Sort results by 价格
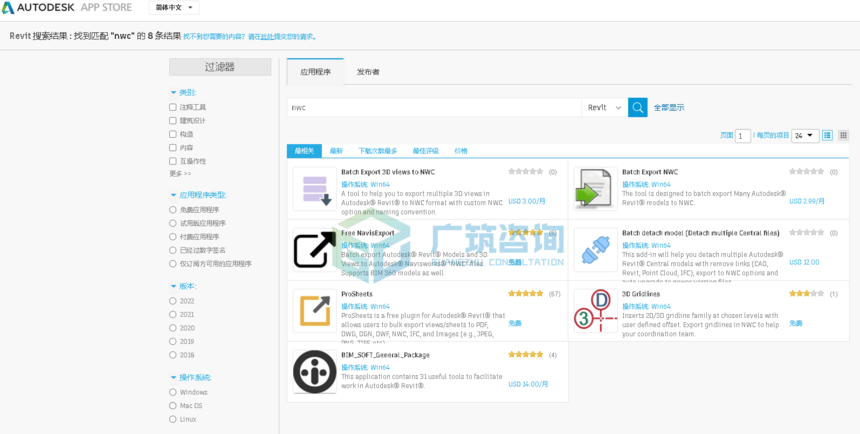 pos(461,151)
